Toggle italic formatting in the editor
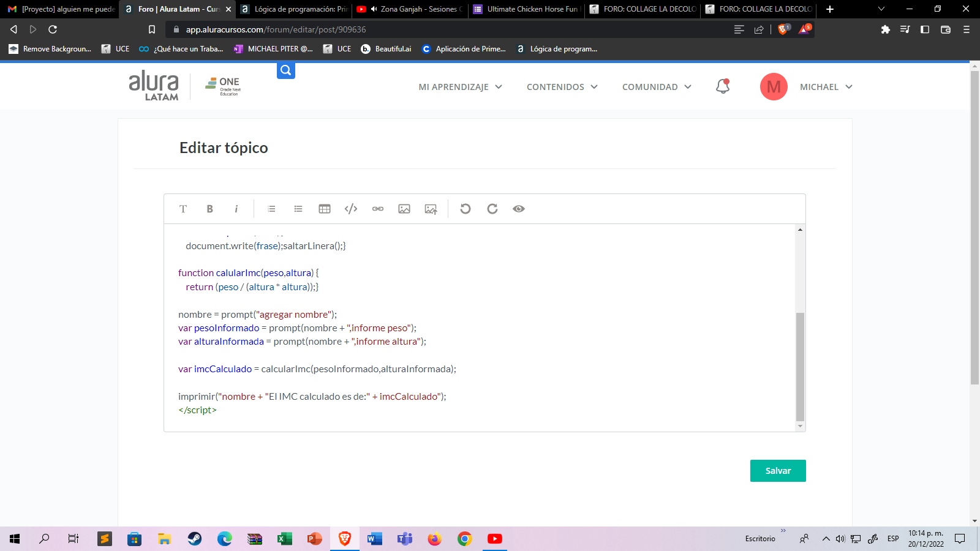This screenshot has width=980, height=551. tap(236, 209)
